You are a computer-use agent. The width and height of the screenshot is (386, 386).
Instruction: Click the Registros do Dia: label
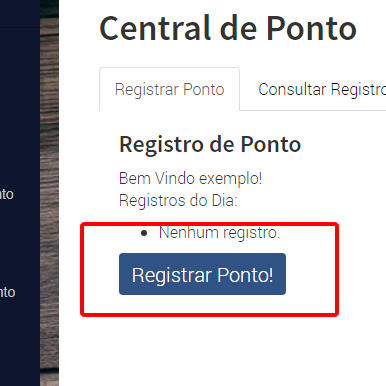click(x=178, y=200)
